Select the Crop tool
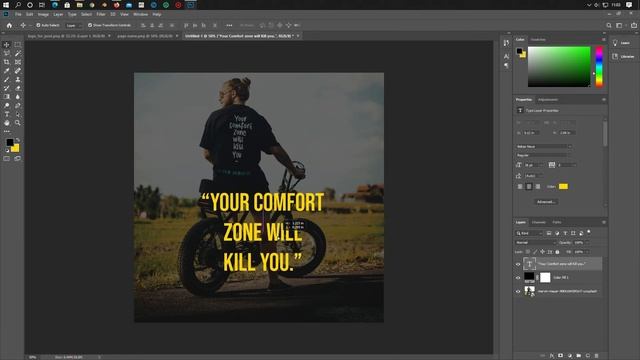Viewport: 640px width, 360px height. 7,62
